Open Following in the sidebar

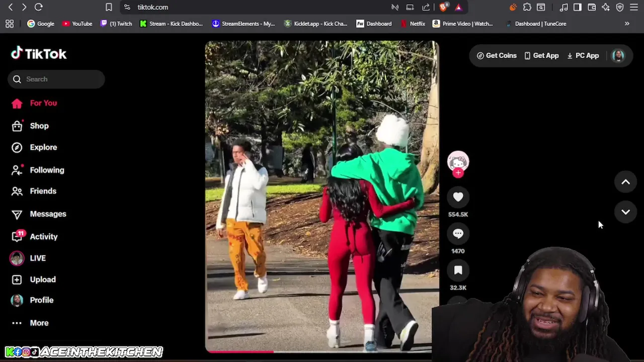(x=38, y=170)
